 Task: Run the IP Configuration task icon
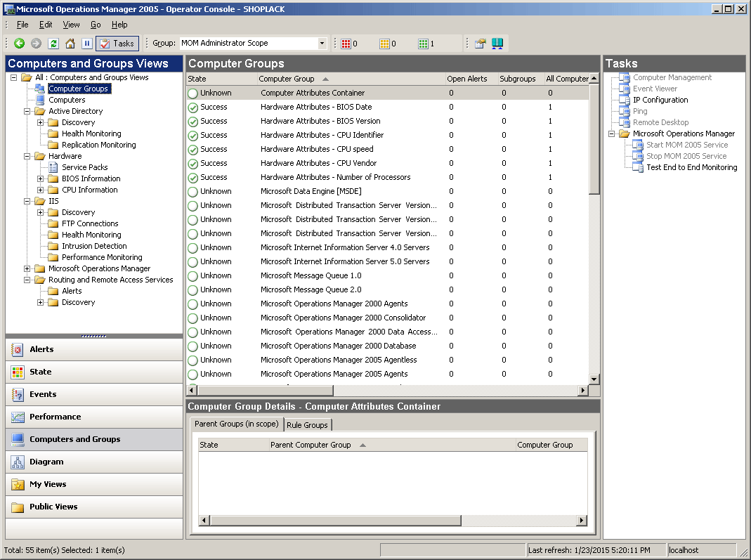625,100
